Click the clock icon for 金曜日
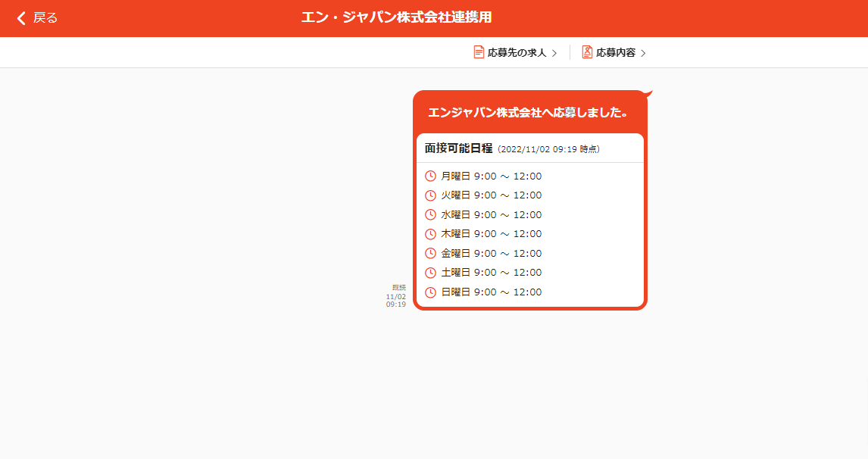 [x=430, y=254]
